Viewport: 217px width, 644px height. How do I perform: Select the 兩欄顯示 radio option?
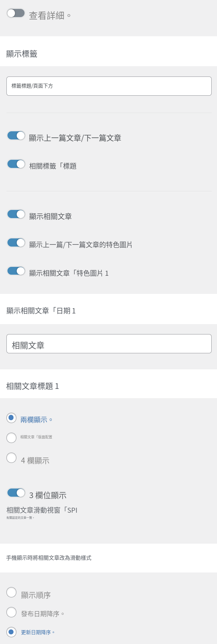click(x=11, y=418)
